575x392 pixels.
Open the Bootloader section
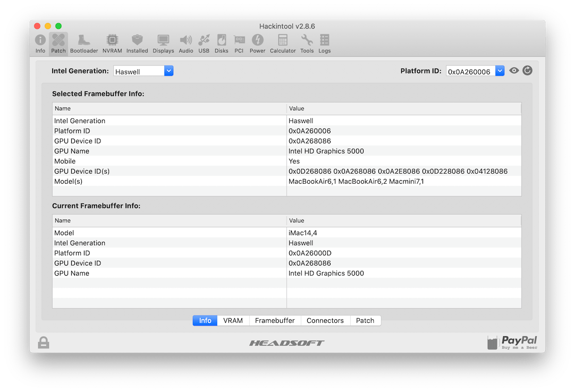click(84, 44)
